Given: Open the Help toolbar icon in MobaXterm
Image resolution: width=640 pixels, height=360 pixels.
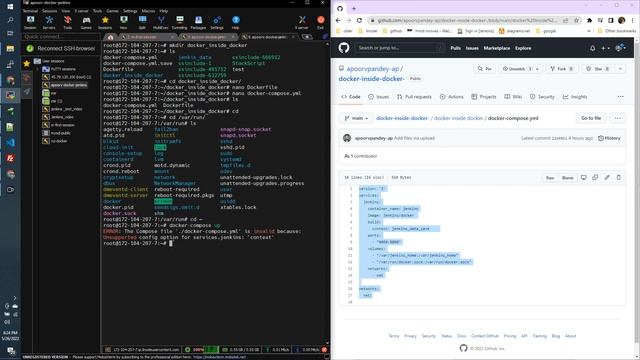Looking at the screenshot, I should click(x=236, y=22).
